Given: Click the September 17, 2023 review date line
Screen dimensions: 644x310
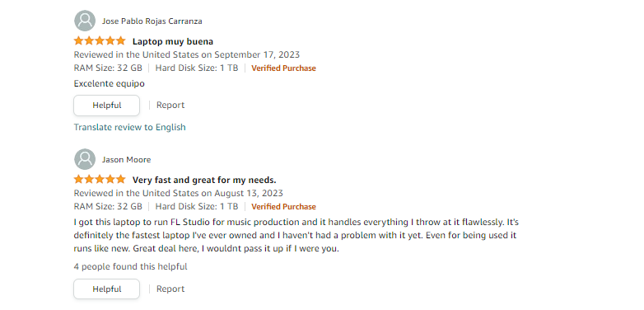Looking at the screenshot, I should click(187, 54).
